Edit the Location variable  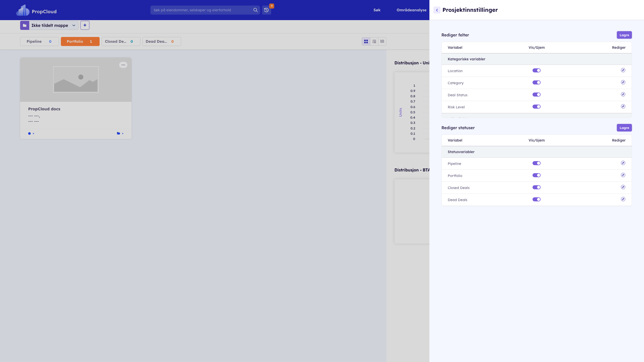(623, 70)
